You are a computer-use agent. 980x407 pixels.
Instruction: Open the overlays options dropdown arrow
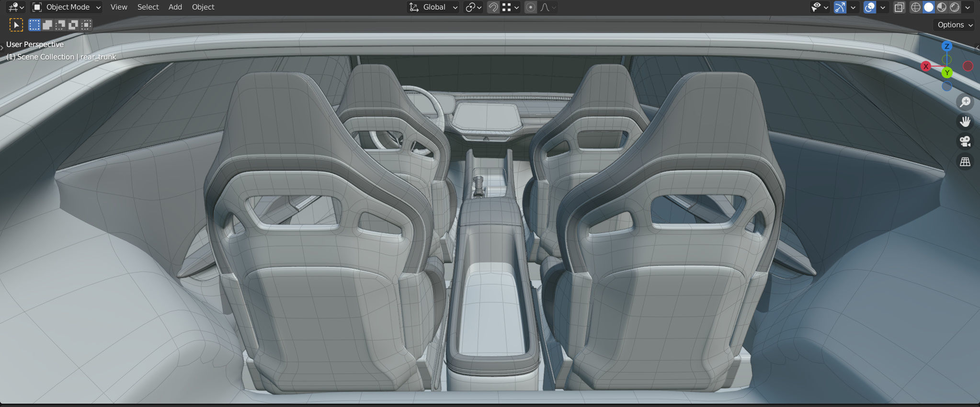click(x=883, y=7)
